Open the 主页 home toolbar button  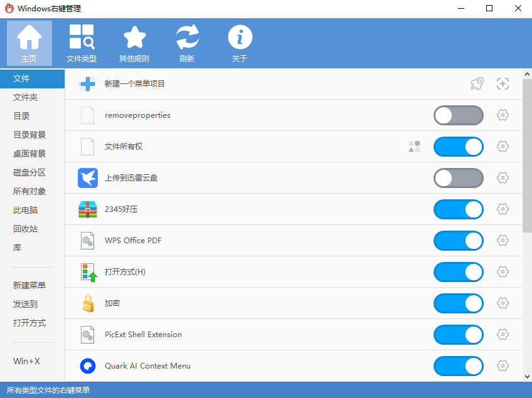29,43
